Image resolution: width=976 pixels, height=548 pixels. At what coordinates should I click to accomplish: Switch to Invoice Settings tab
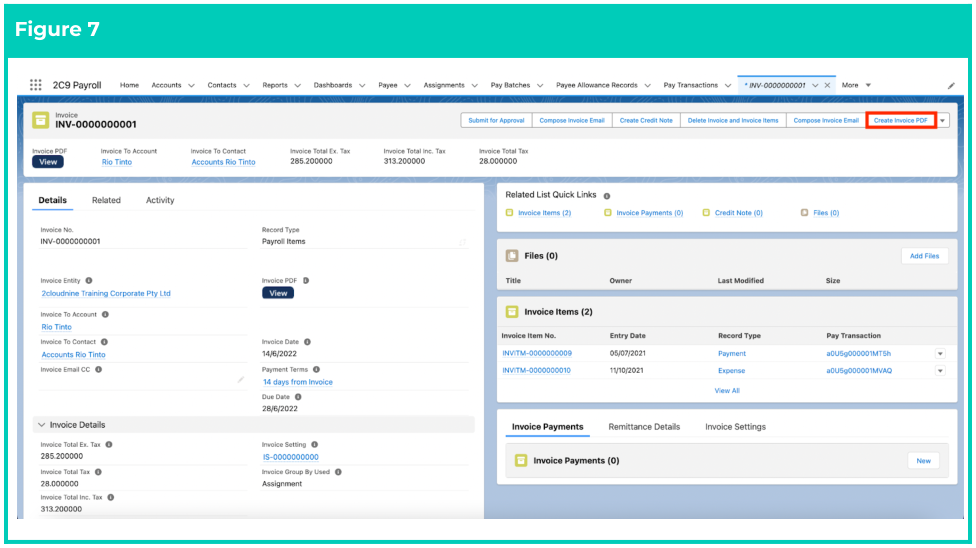click(x=735, y=427)
